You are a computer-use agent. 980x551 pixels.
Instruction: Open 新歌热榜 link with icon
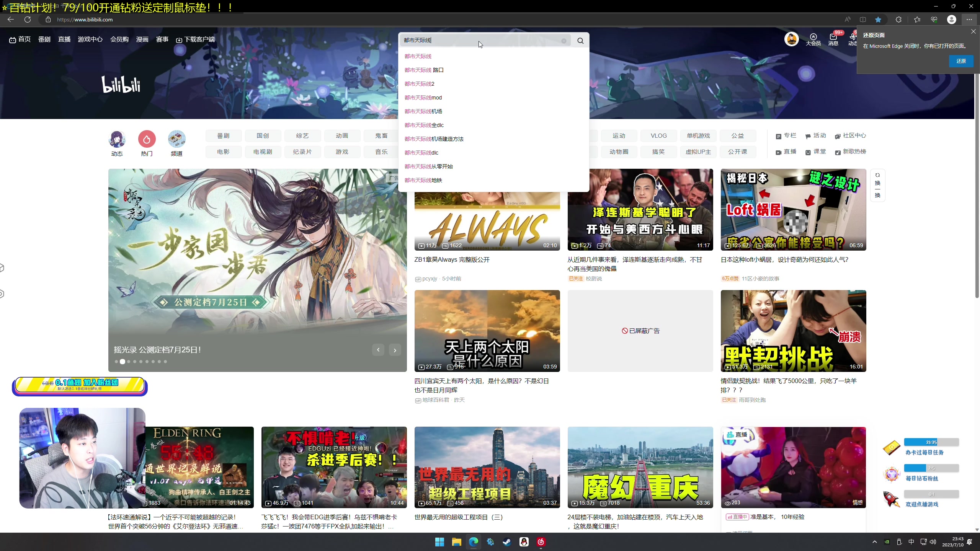(x=851, y=152)
